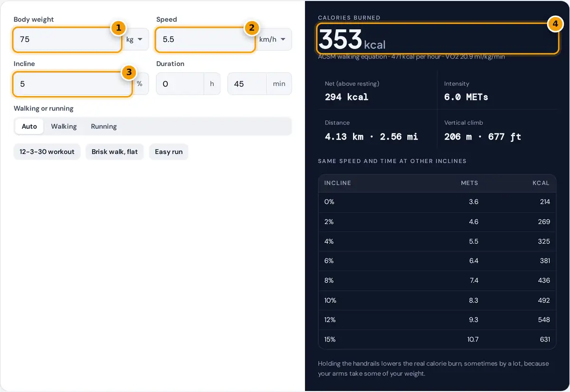Click the ACSM walking equation note

[411, 57]
